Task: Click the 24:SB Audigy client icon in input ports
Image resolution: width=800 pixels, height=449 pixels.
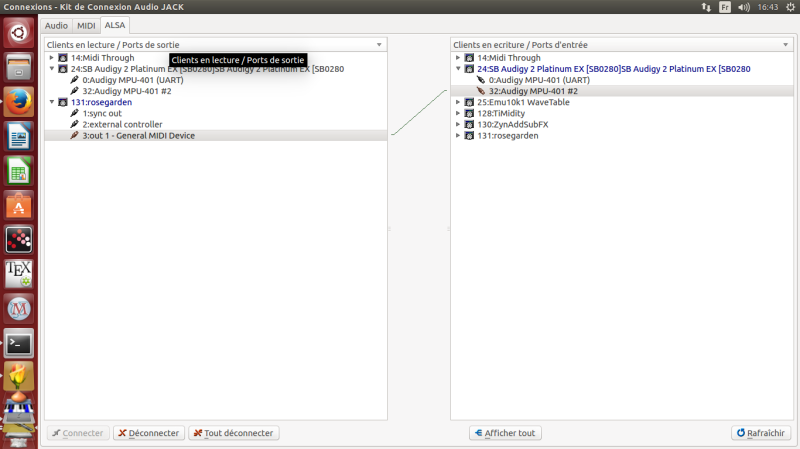Action: 469,69
